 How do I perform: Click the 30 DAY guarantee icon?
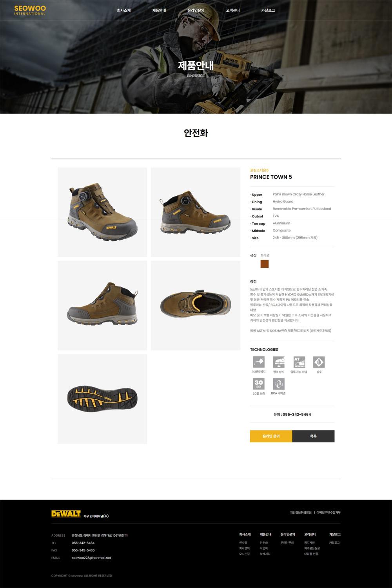point(259,384)
